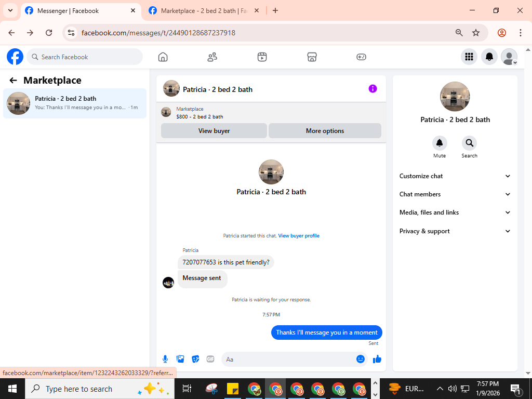The height and width of the screenshot is (399, 532).
Task: Open the Chrome profile icon
Action: [501, 33]
